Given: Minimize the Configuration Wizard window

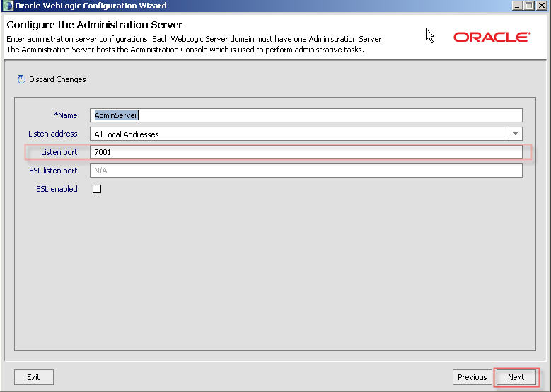Looking at the screenshot, I should [x=517, y=6].
